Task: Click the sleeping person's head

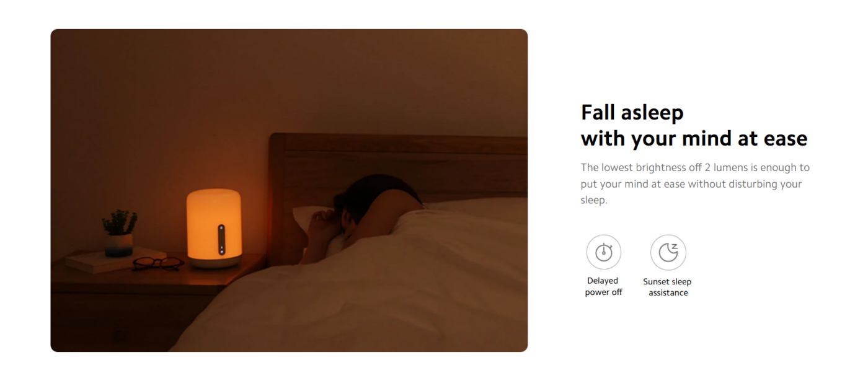Action: (x=372, y=198)
